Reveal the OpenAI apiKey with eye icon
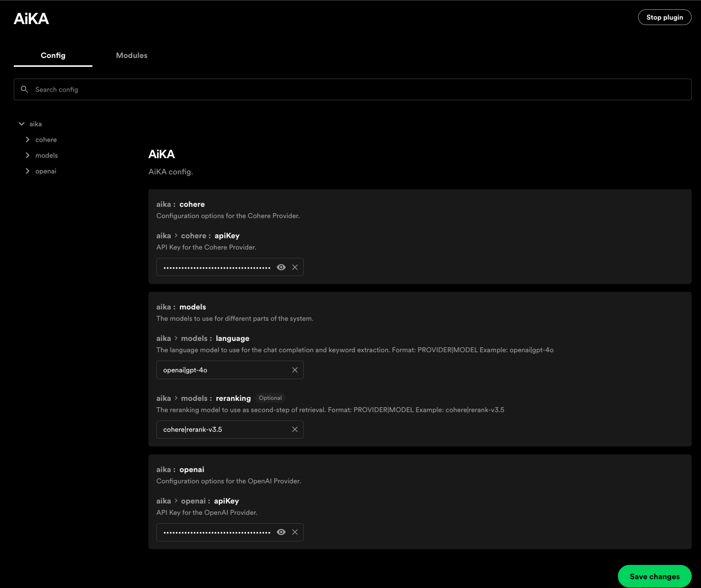 pos(281,532)
